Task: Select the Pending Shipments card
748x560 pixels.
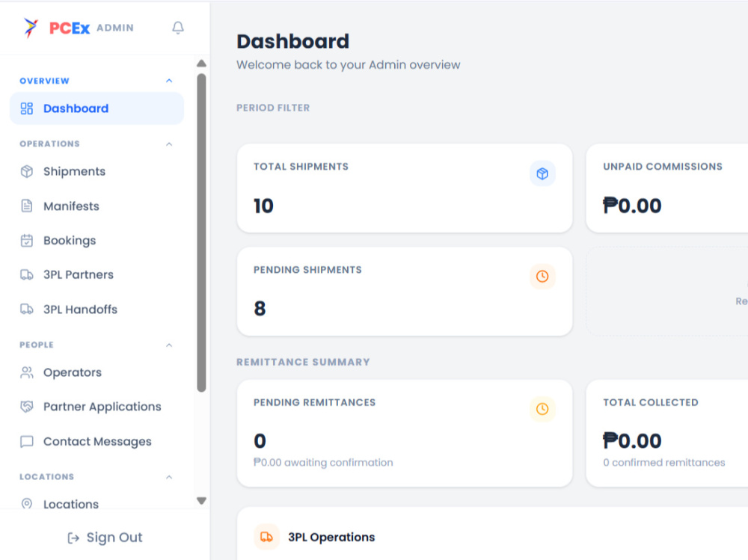Action: point(405,292)
